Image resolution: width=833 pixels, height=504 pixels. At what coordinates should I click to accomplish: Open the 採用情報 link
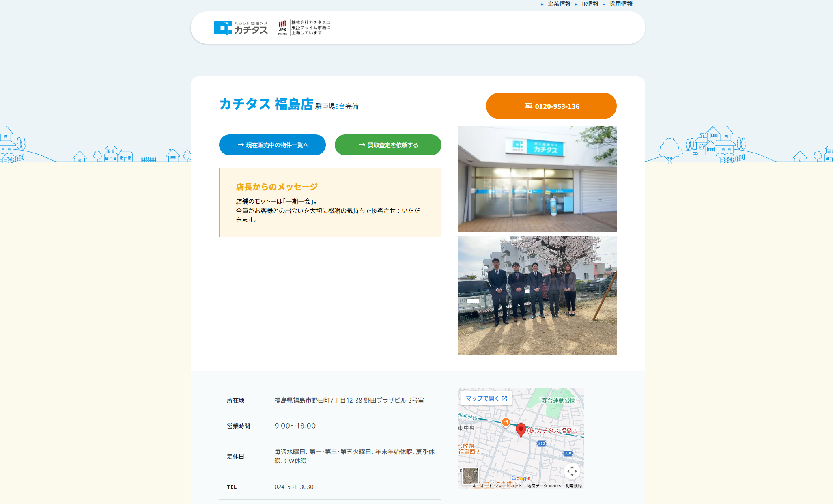tap(621, 4)
